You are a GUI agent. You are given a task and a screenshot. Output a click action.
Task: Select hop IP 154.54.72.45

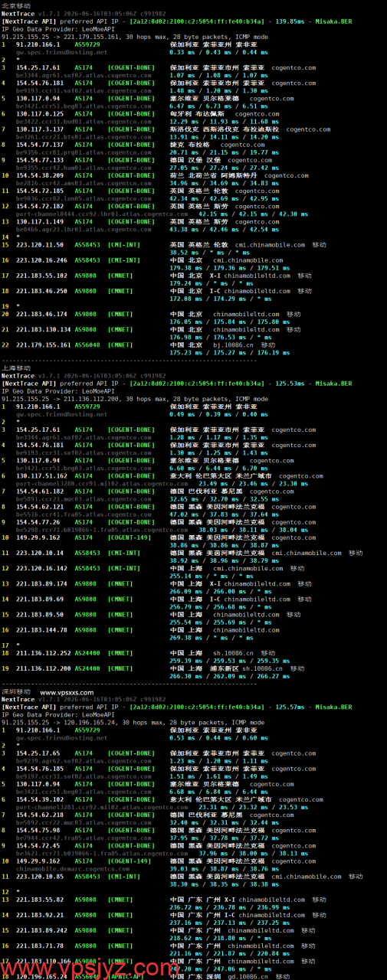[37, 846]
